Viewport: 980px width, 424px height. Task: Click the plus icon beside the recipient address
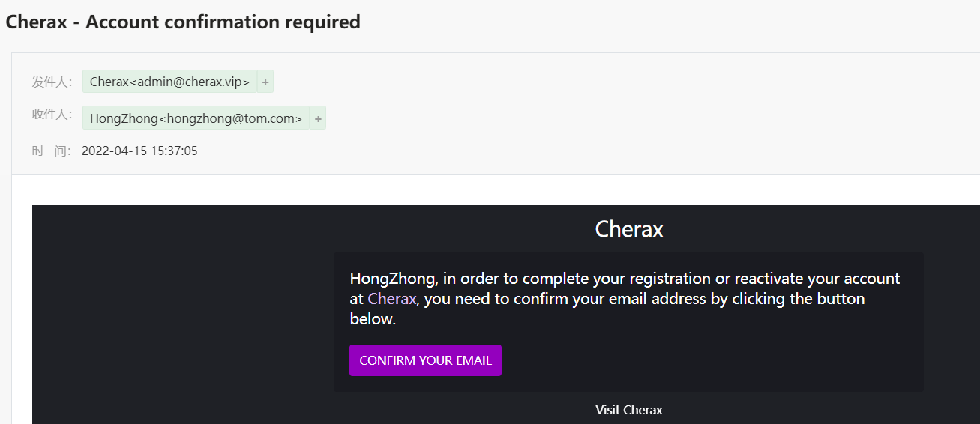(x=318, y=118)
